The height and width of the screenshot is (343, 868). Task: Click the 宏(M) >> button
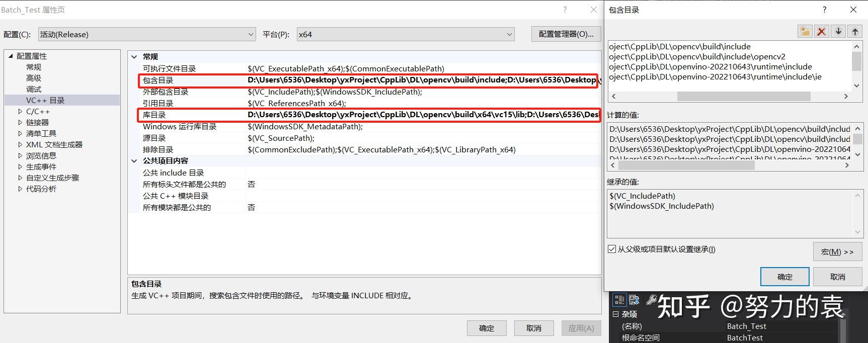pyautogui.click(x=837, y=251)
